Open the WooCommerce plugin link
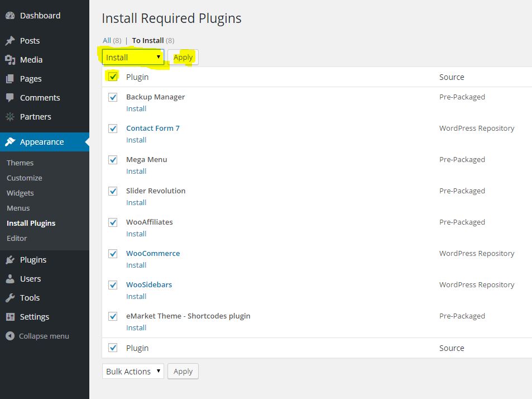Screen dimensions: 532x399 click(153, 253)
